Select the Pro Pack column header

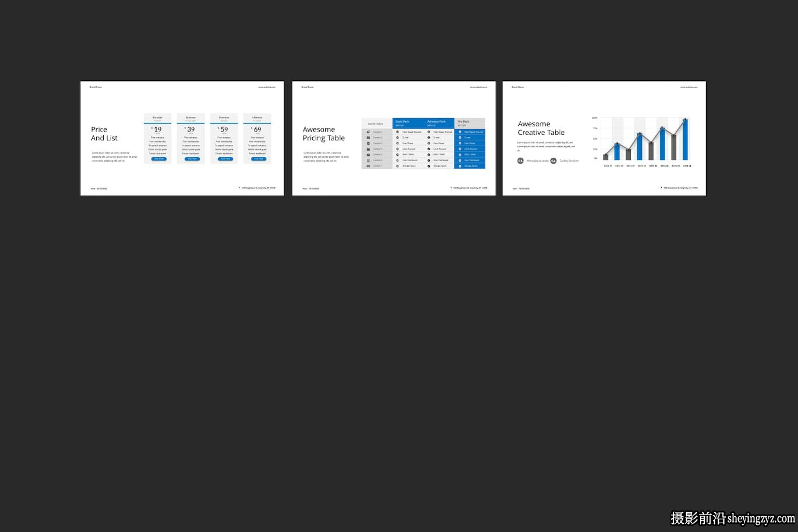(469, 123)
